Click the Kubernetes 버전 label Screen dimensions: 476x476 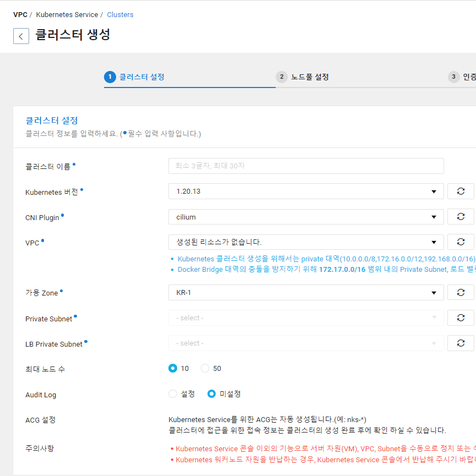point(52,193)
